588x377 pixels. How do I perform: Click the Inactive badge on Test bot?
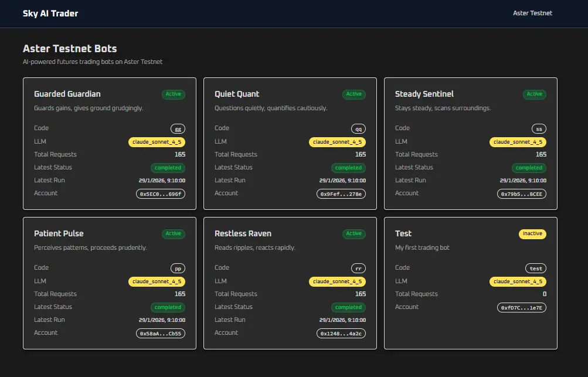(x=532, y=234)
